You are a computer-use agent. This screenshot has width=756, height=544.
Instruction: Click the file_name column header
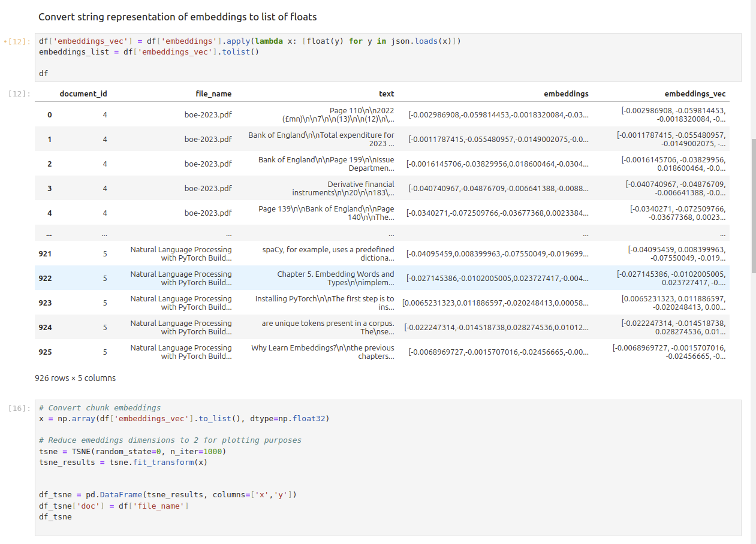(x=213, y=93)
